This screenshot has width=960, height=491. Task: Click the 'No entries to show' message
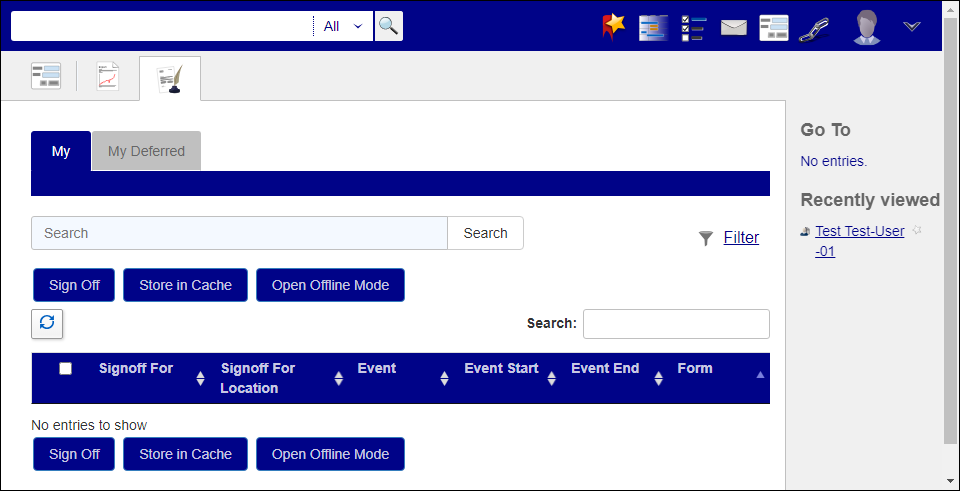tap(89, 425)
